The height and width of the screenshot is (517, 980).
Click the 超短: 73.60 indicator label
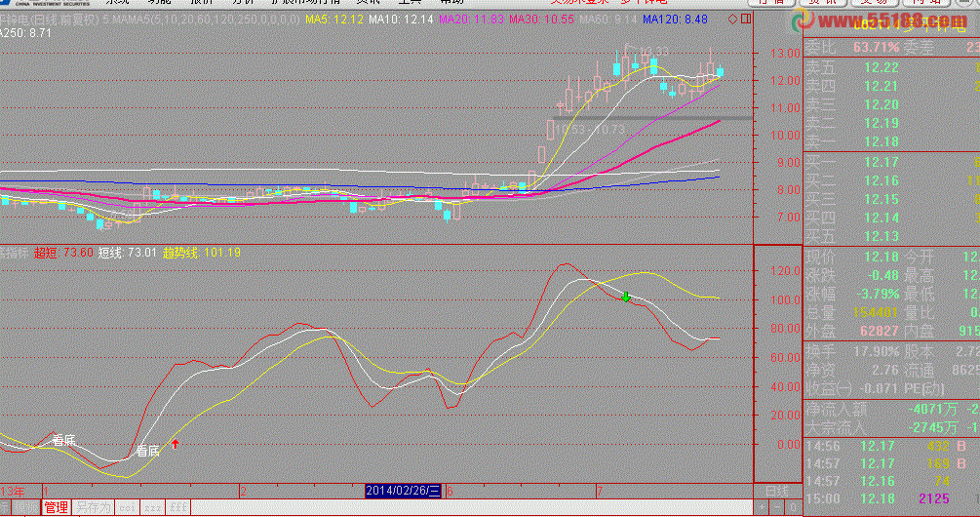coord(63,253)
